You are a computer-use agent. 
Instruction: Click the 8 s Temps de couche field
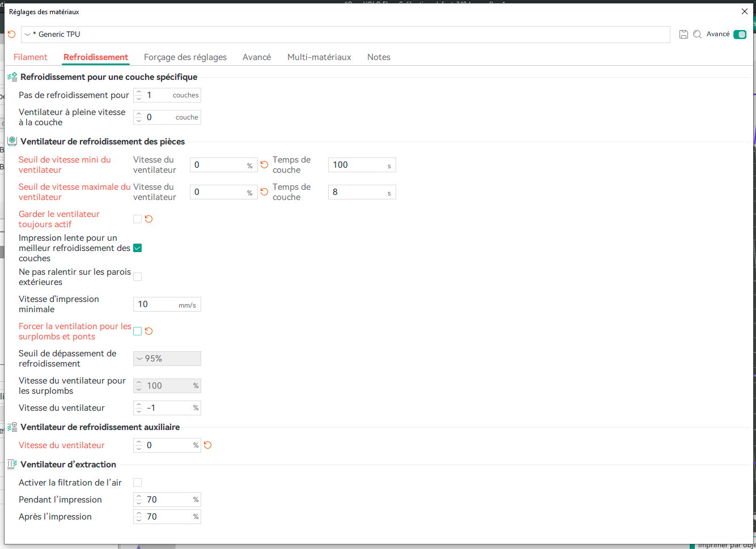[x=362, y=192]
